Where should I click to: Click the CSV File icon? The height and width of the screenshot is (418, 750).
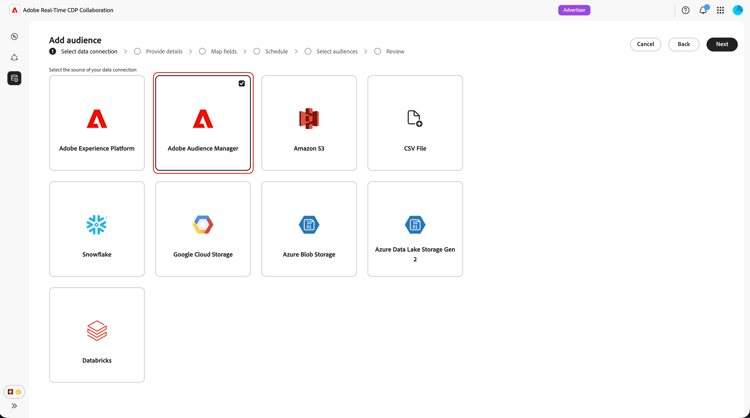tap(415, 118)
